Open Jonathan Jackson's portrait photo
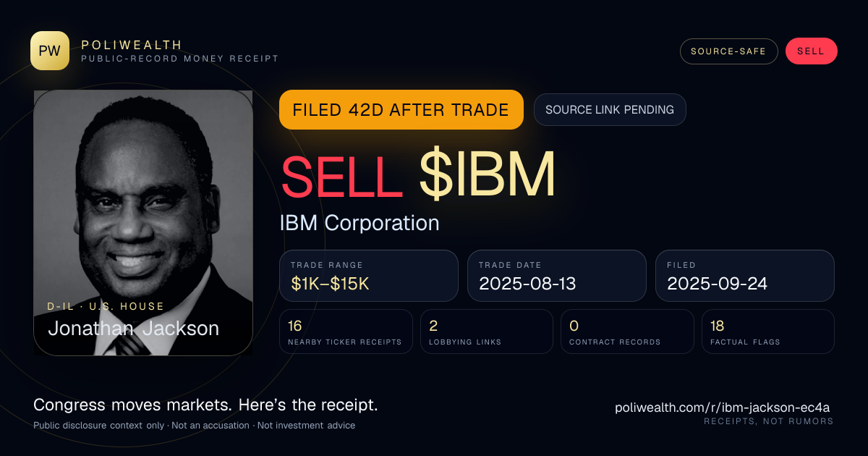This screenshot has width=868, height=456. tap(143, 222)
